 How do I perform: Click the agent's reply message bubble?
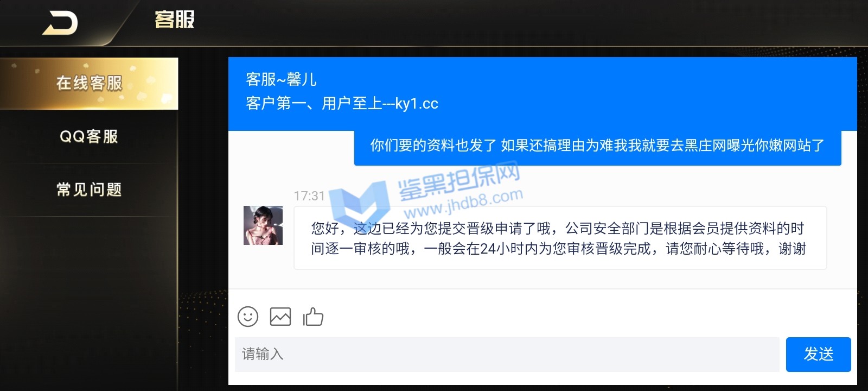560,238
